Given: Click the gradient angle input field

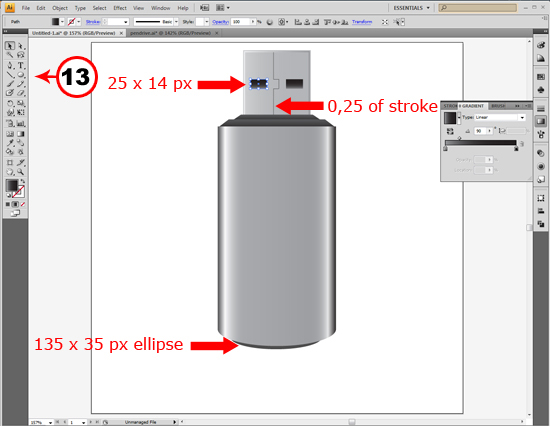Looking at the screenshot, I should click(480, 131).
